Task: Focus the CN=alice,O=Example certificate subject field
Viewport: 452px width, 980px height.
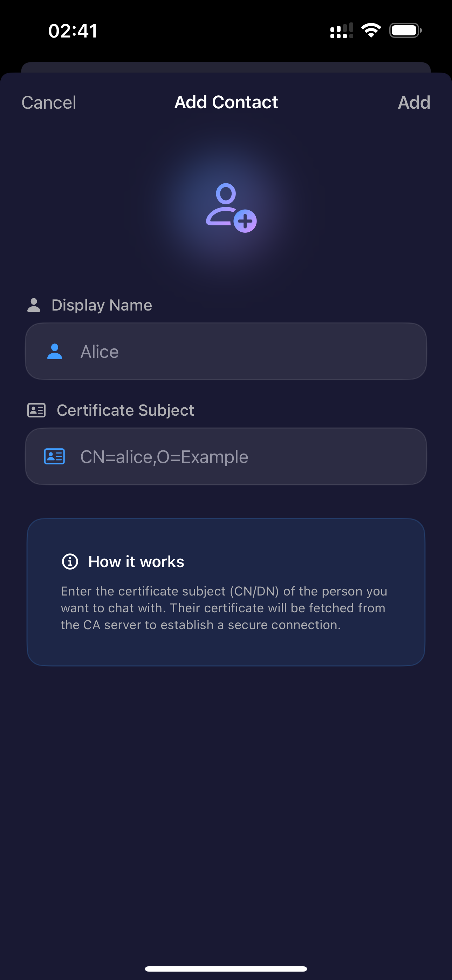Action: pyautogui.click(x=244, y=456)
